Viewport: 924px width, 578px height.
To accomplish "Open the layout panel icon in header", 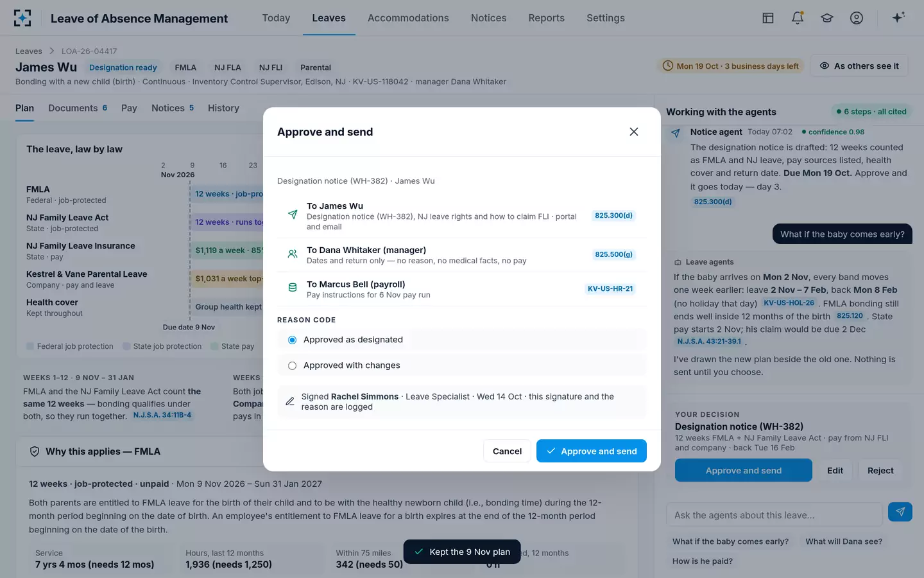I will click(768, 18).
